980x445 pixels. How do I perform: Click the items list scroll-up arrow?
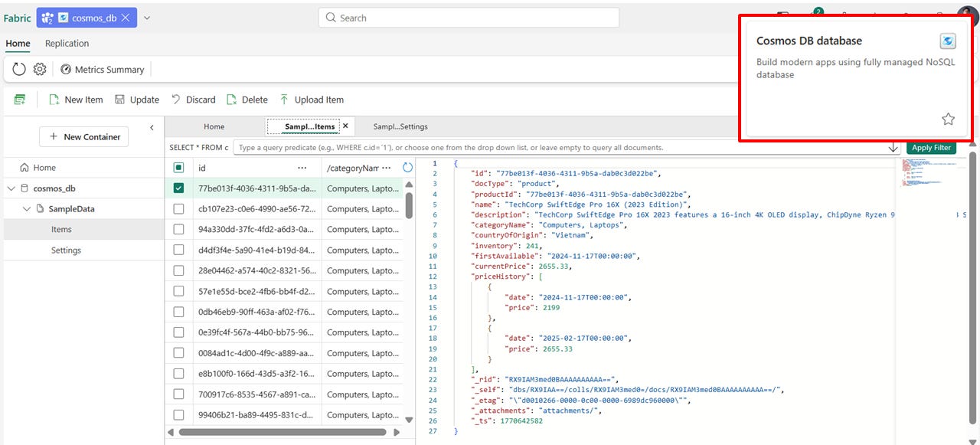point(409,184)
